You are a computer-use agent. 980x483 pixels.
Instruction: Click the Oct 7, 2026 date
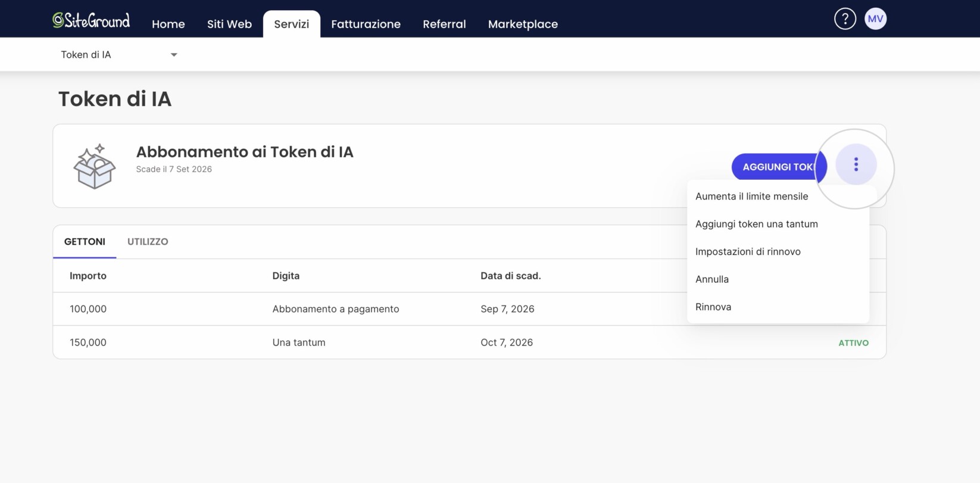point(507,342)
